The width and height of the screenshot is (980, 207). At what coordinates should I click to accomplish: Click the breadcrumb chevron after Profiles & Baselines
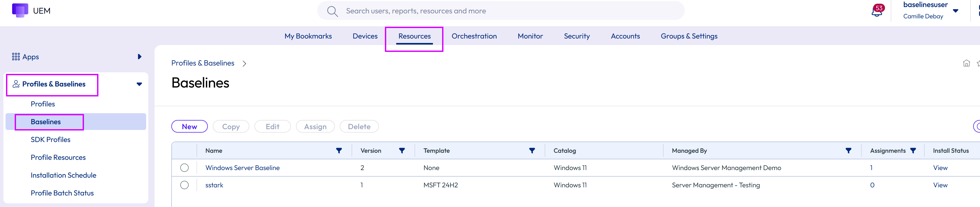tap(244, 63)
